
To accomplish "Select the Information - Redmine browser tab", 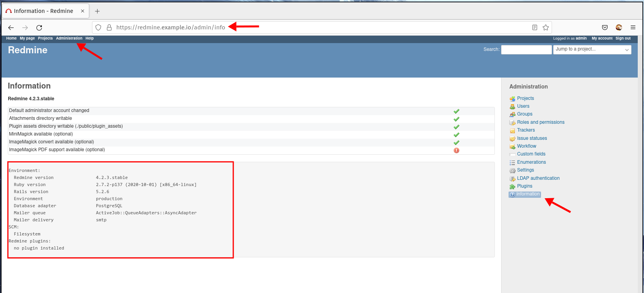I will 45,11.
